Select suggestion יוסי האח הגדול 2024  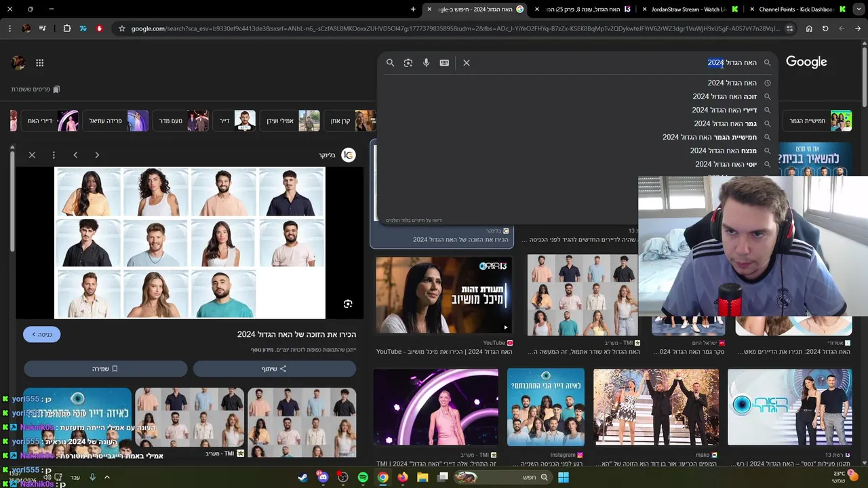click(x=726, y=164)
